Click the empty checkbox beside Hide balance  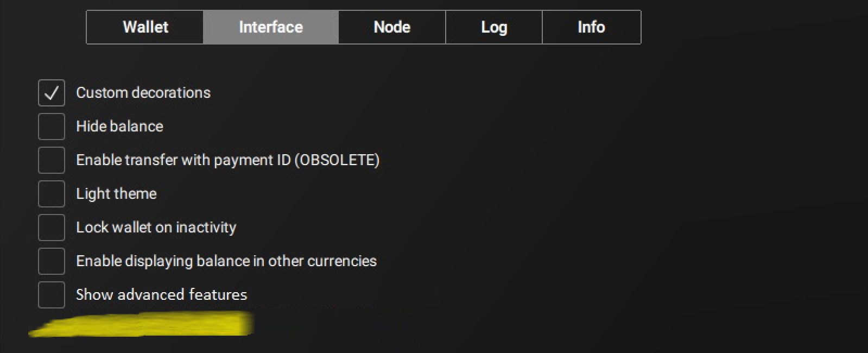coord(52,127)
